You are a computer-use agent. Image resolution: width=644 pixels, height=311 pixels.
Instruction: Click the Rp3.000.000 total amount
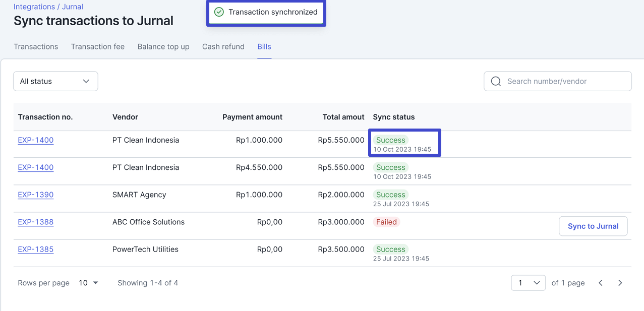(x=341, y=222)
